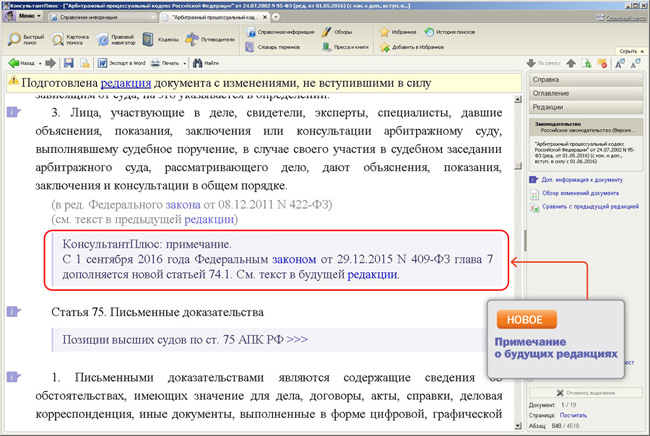The image size is (650, 436).
Task: Click Добавить в Избранное
Action: 412,47
